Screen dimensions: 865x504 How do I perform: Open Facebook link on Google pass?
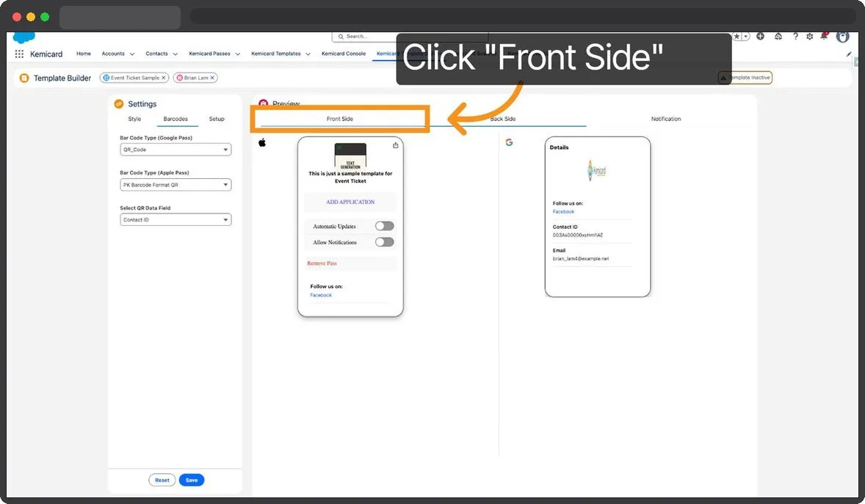coord(563,212)
